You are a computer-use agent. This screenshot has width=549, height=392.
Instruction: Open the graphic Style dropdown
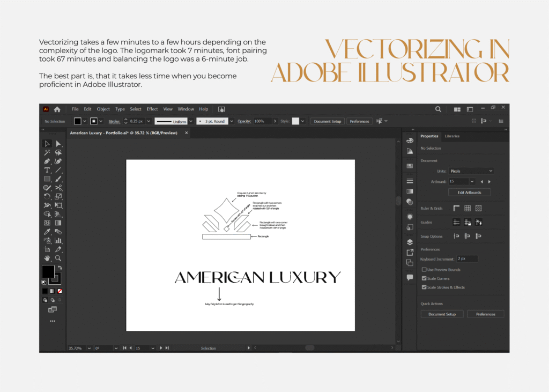pyautogui.click(x=302, y=121)
